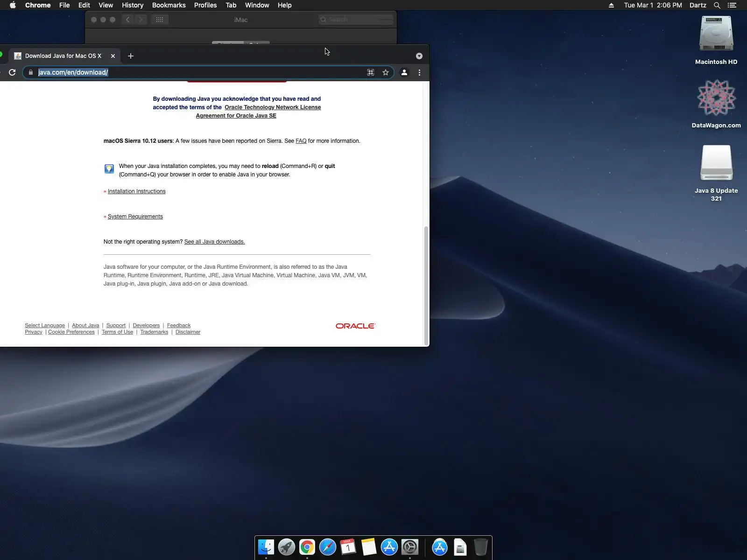Click the lightbulb tip icon

click(109, 169)
